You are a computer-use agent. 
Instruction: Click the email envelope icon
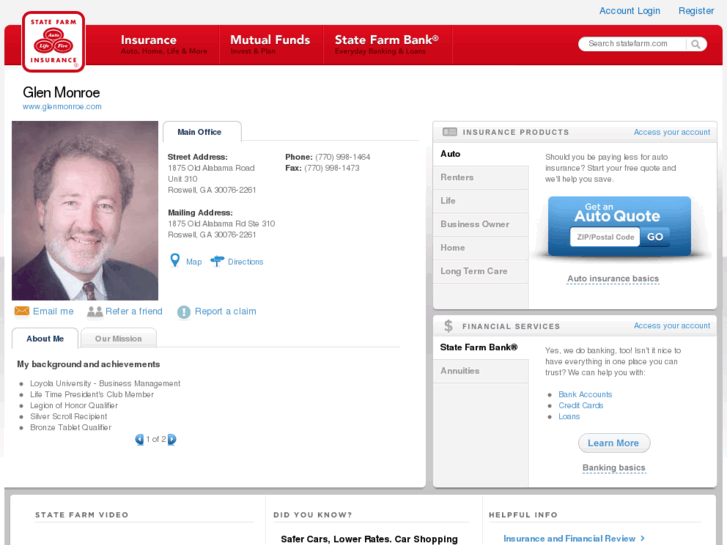[x=22, y=311]
